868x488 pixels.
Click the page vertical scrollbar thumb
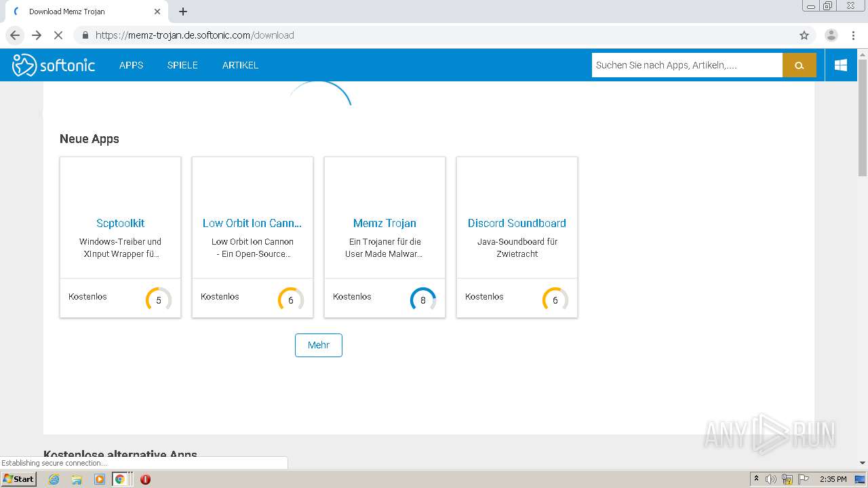pos(863,119)
